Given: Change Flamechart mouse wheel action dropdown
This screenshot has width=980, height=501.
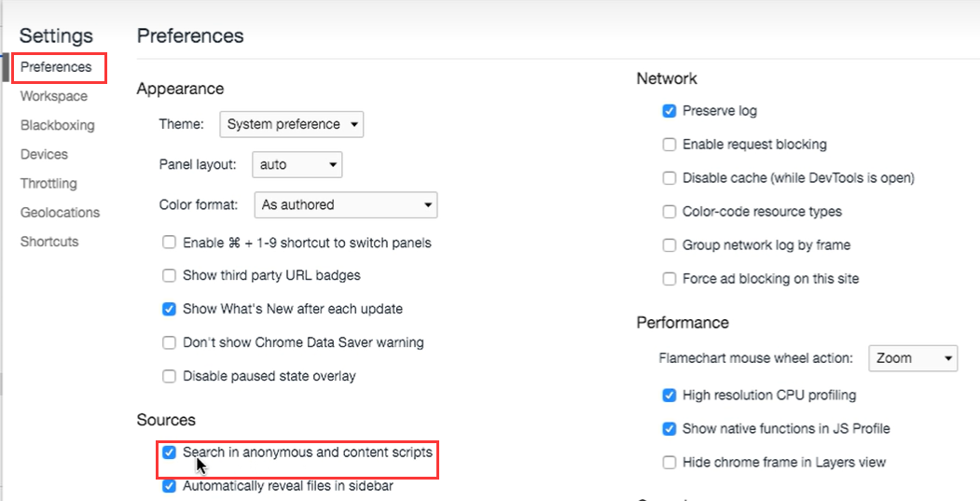Looking at the screenshot, I should [913, 357].
